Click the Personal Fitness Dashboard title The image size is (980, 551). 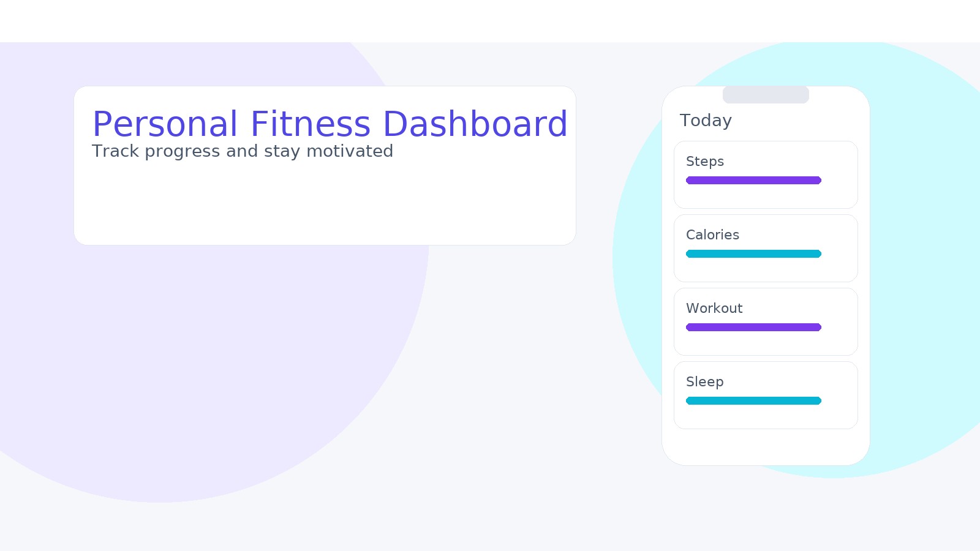point(330,124)
